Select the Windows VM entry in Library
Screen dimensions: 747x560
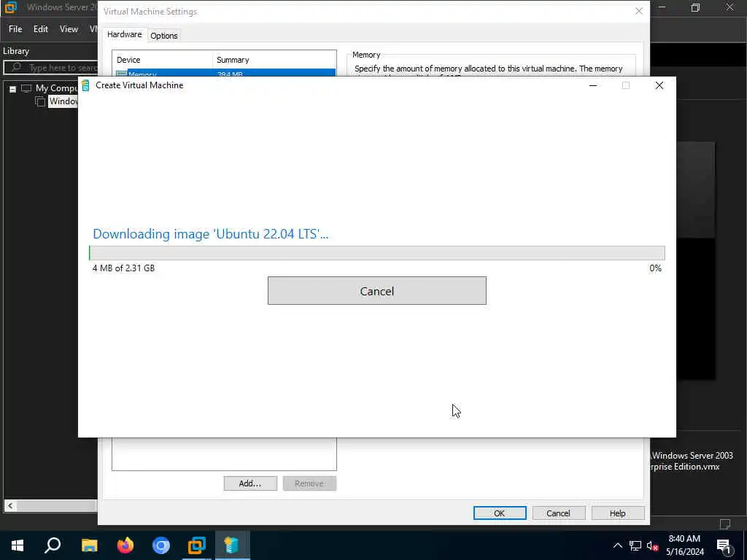click(63, 101)
